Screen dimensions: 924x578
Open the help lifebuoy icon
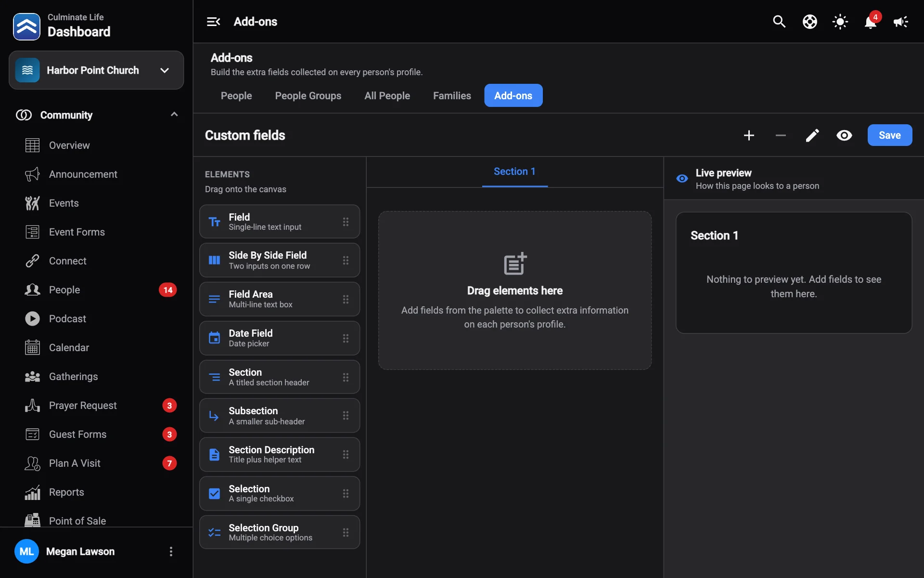pos(809,22)
